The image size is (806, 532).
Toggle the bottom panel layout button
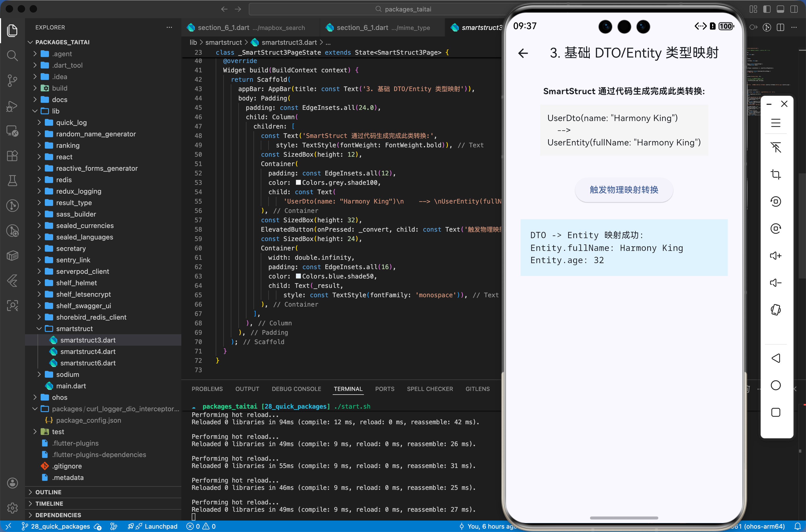pos(780,9)
